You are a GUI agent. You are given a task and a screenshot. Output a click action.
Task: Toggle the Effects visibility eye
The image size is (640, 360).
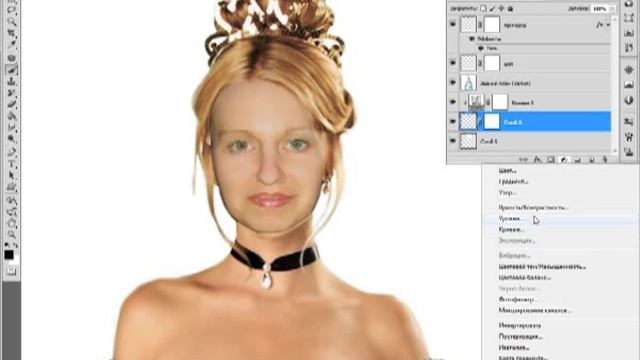pyautogui.click(x=472, y=39)
